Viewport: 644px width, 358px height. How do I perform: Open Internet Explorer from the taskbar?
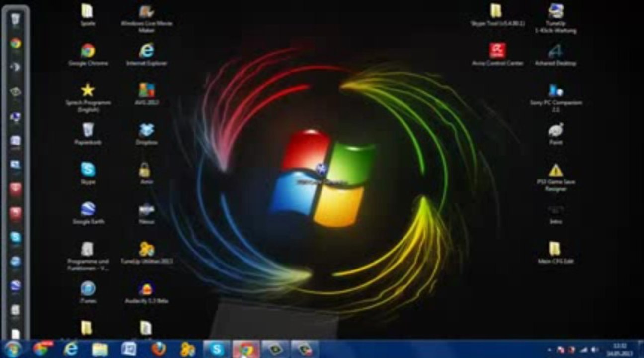(71, 349)
